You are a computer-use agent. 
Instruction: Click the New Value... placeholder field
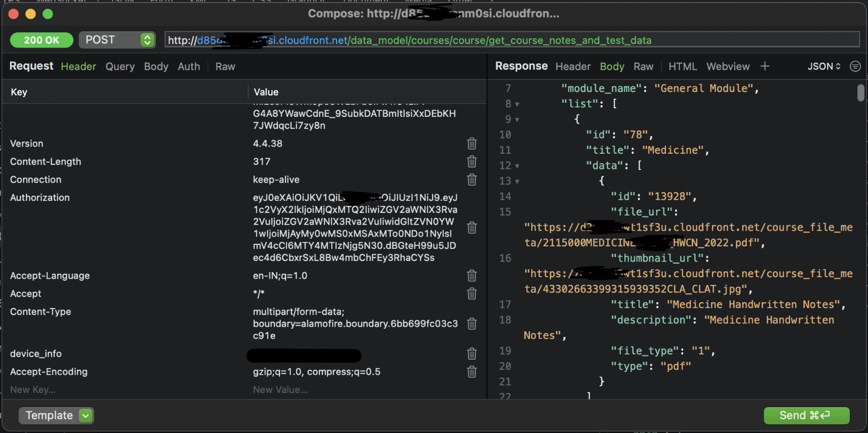(x=280, y=390)
